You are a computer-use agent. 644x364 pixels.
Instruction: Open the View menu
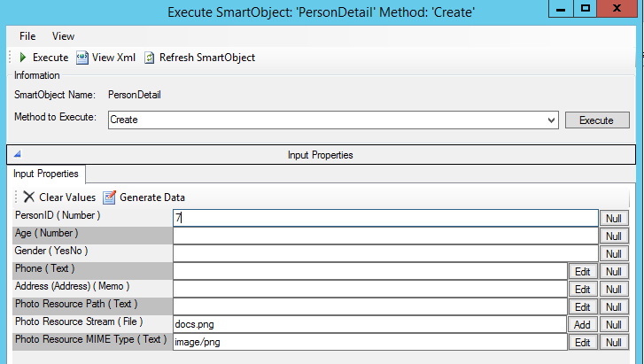[x=63, y=36]
